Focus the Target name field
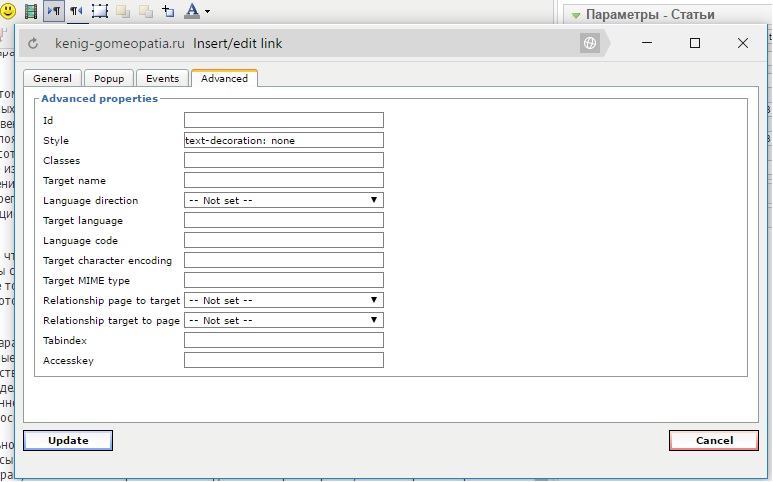The height and width of the screenshot is (482, 773). [x=283, y=180]
